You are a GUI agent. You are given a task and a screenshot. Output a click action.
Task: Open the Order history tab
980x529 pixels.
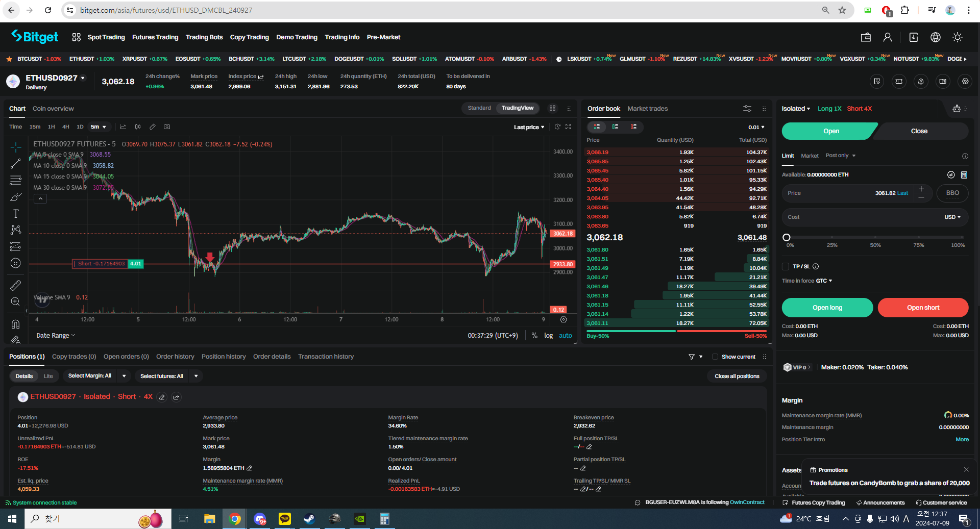pos(175,357)
